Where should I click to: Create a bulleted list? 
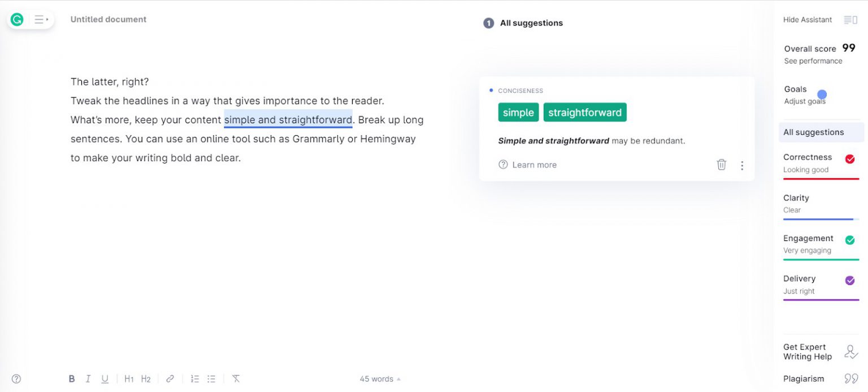pyautogui.click(x=211, y=378)
